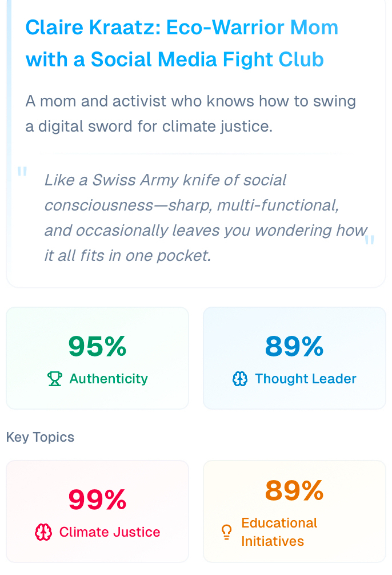392x575 pixels.
Task: Open the 89% Educational Initiatives topic card
Action: pos(294,511)
